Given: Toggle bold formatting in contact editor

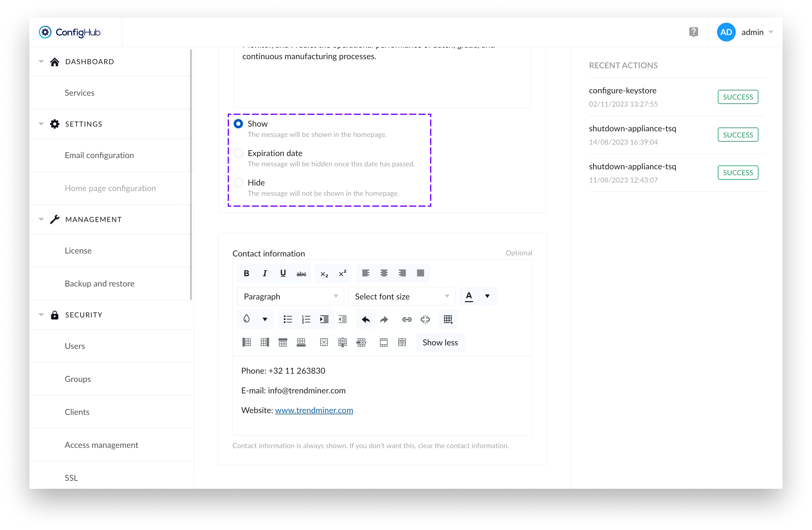Looking at the screenshot, I should click(x=246, y=273).
